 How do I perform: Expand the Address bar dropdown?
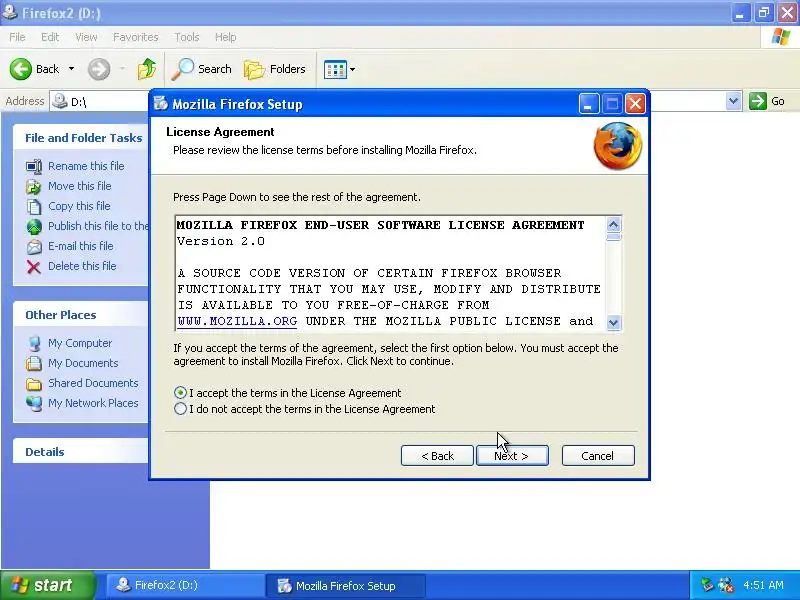pos(733,101)
